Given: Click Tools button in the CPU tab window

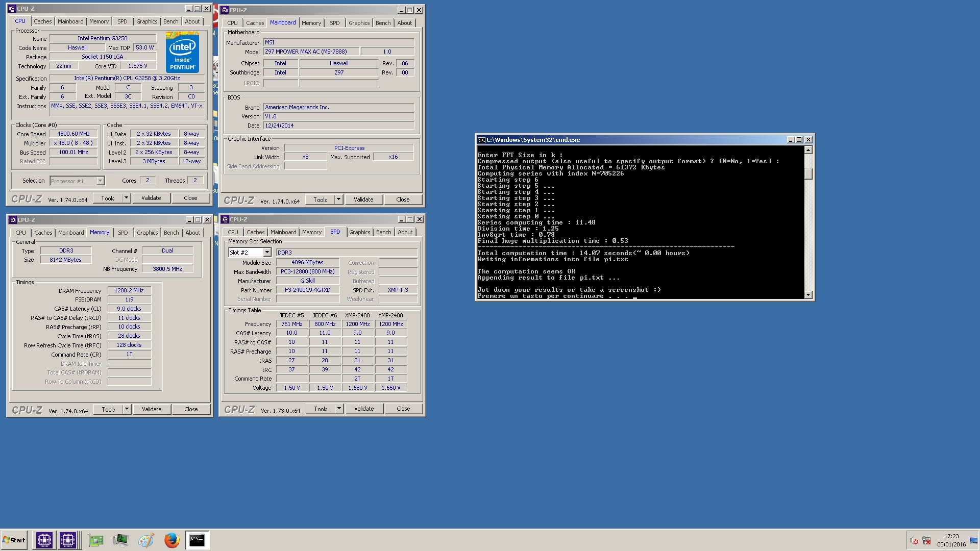Looking at the screenshot, I should point(108,198).
